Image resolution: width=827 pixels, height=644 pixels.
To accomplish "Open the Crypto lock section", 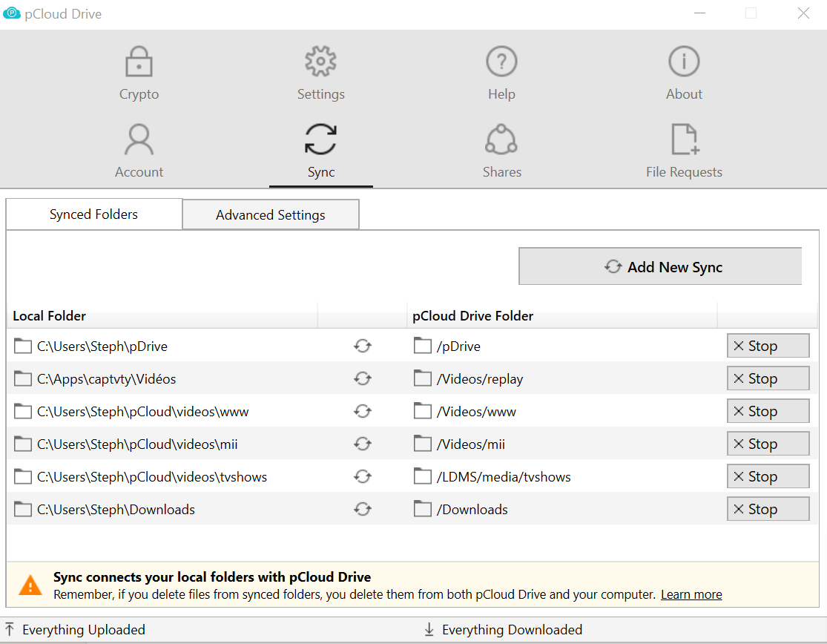I will (x=139, y=73).
